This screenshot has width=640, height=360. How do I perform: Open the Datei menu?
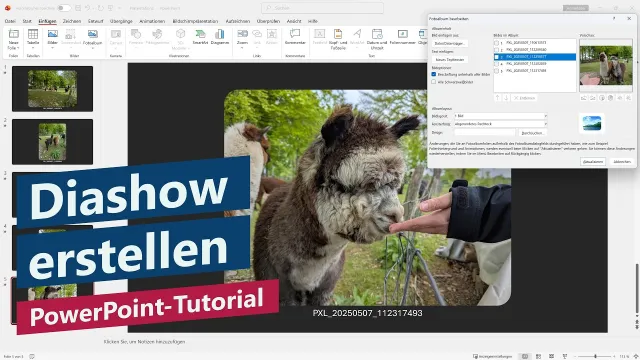(x=10, y=21)
